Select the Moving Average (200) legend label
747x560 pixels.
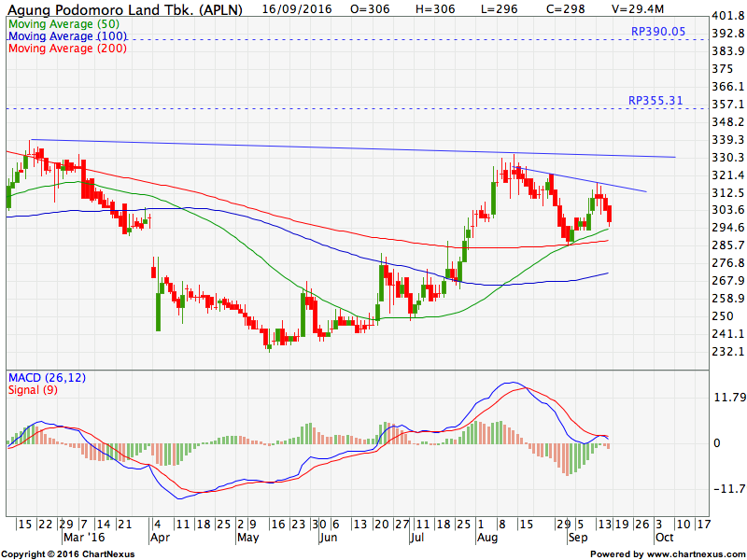tap(67, 49)
